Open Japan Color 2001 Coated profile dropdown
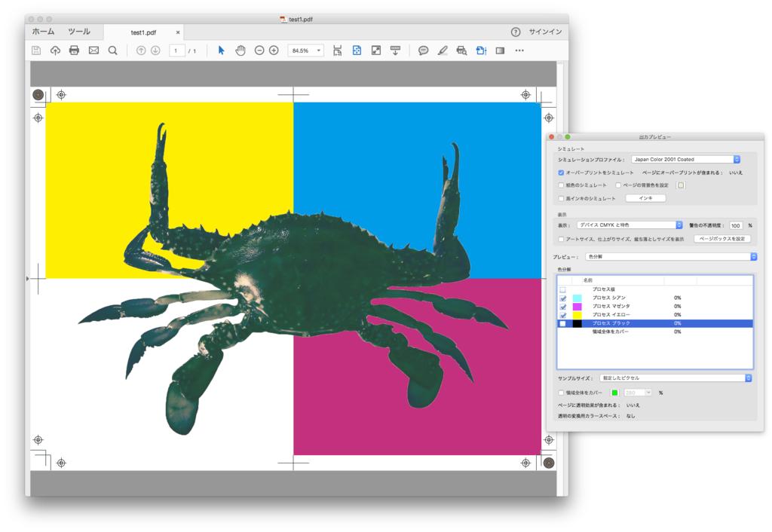Screen dimensions: 772x532 (x=685, y=160)
